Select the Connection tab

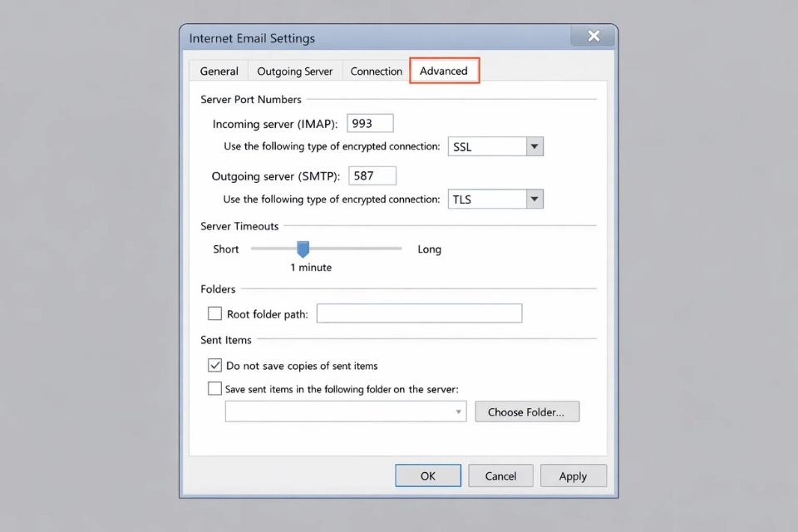pyautogui.click(x=376, y=71)
